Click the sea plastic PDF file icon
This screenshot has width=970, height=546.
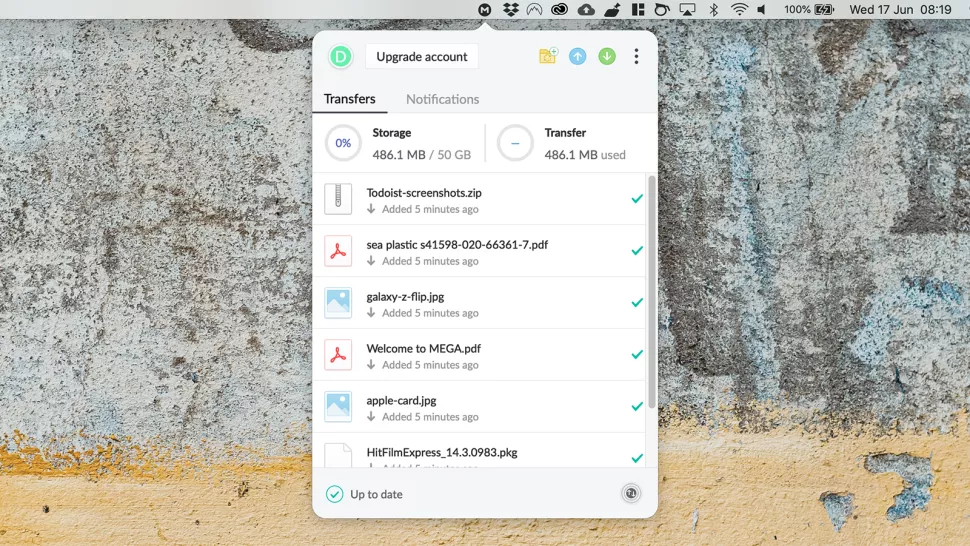click(x=338, y=251)
